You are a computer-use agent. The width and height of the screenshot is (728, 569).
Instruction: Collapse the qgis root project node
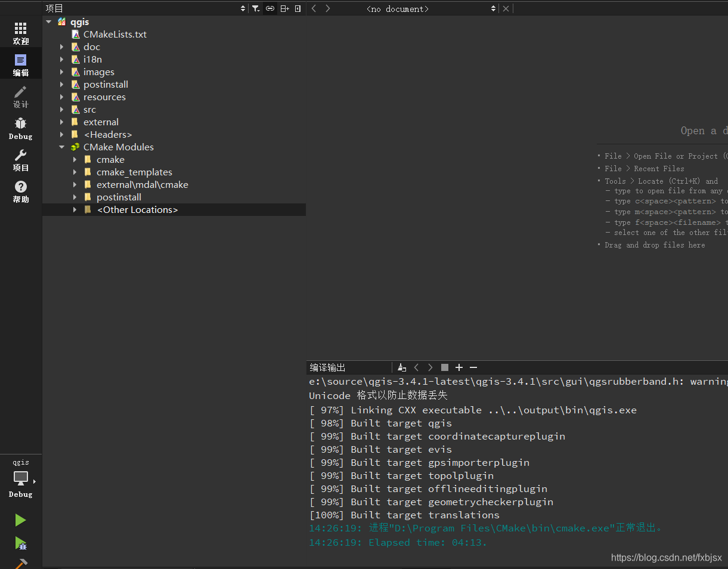pyautogui.click(x=49, y=21)
